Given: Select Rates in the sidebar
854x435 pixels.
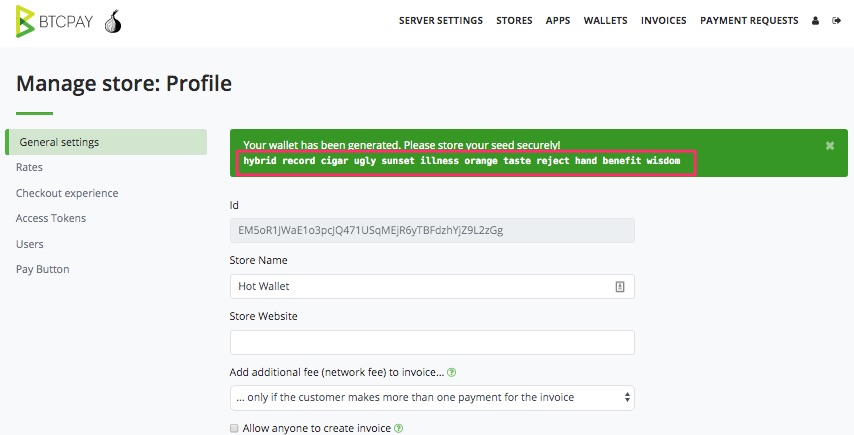Looking at the screenshot, I should click(x=29, y=167).
